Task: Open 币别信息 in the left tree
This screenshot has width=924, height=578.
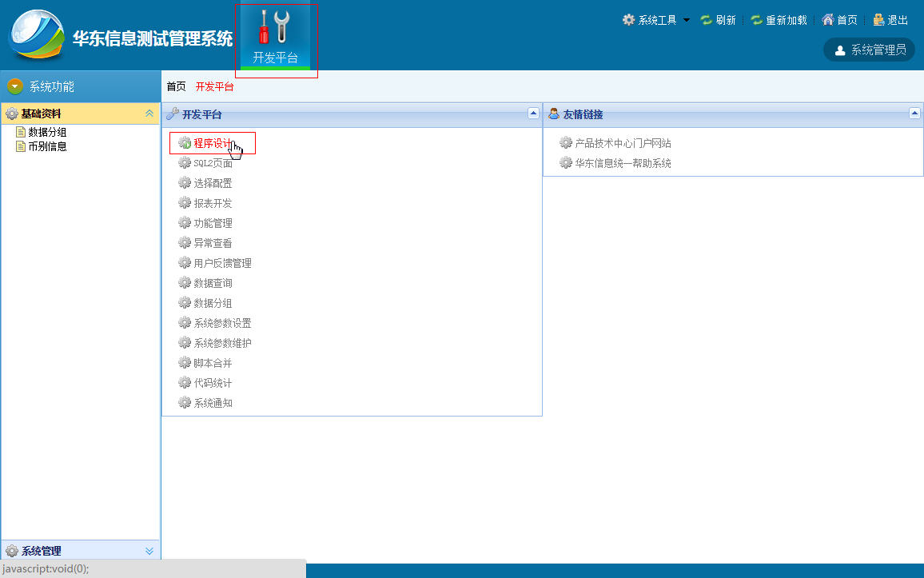Action: [47, 147]
